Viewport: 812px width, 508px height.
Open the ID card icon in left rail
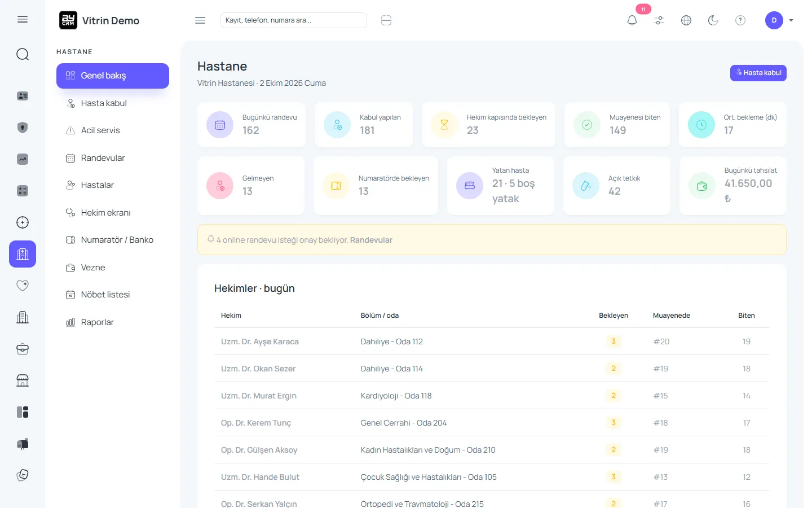point(23,96)
